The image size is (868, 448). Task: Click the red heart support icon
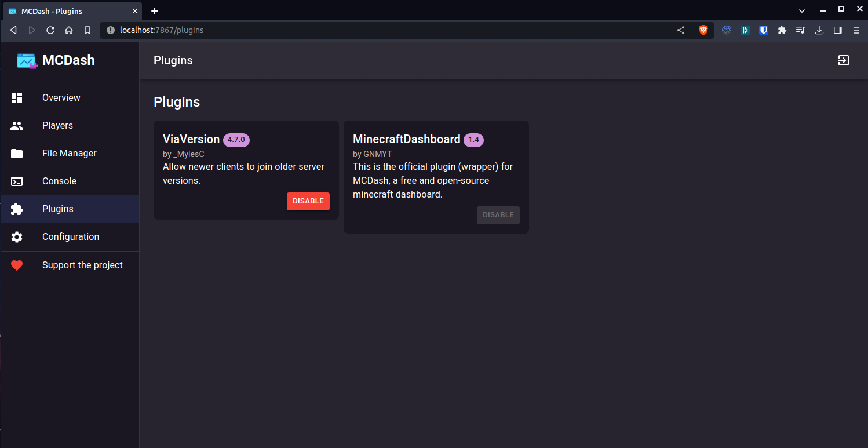pyautogui.click(x=17, y=265)
